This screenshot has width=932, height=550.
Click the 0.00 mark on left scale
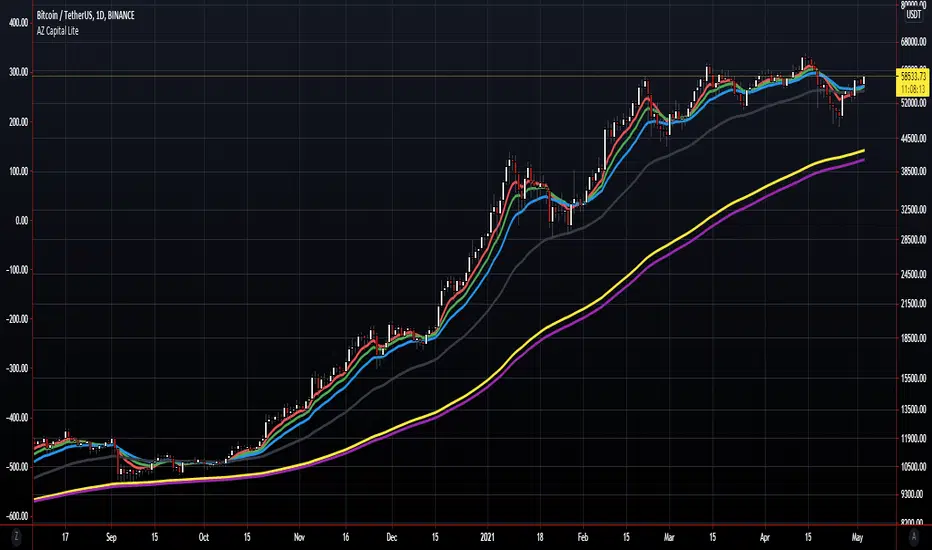click(16, 221)
